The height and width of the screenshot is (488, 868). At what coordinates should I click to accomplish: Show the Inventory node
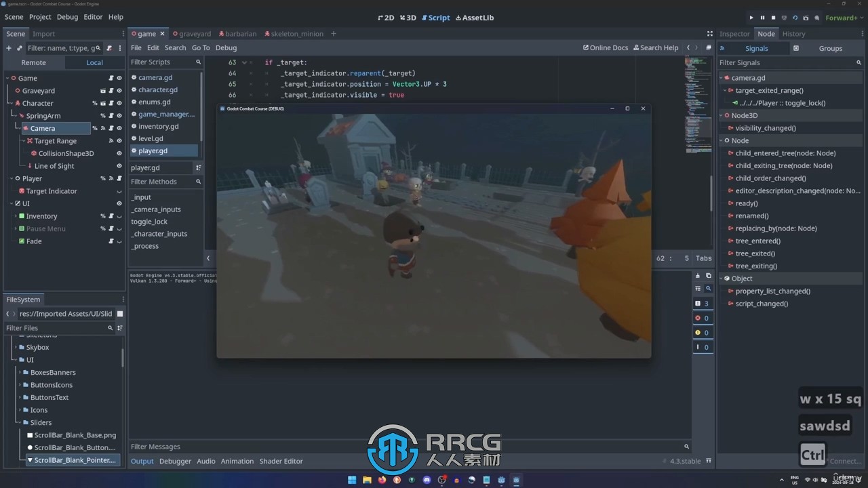[119, 216]
